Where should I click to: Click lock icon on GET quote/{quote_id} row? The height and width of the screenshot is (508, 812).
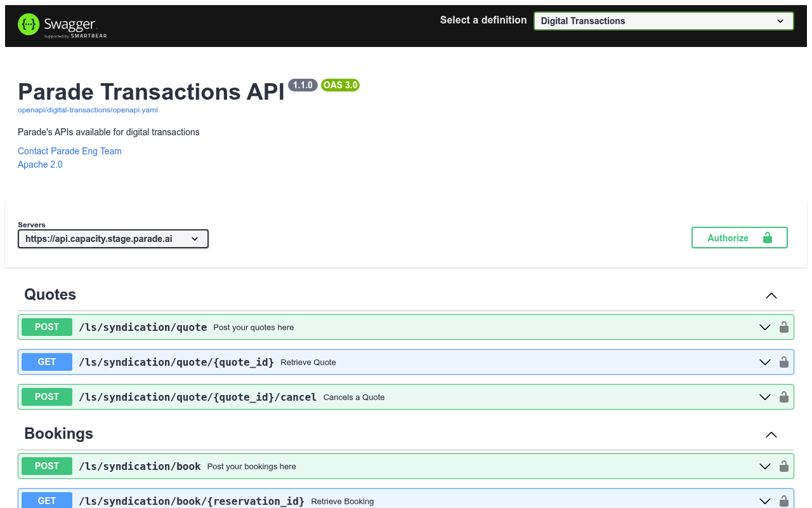784,362
